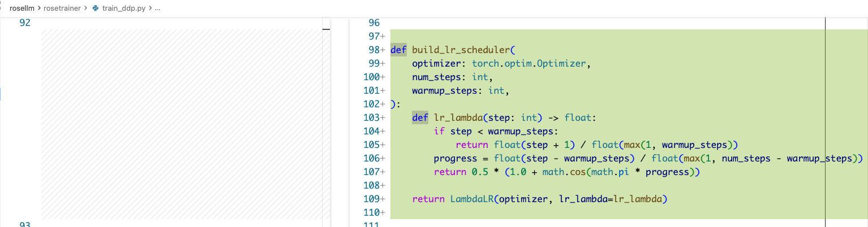
Task: Open the rosetrainer breadcrumb folder
Action: (x=62, y=8)
